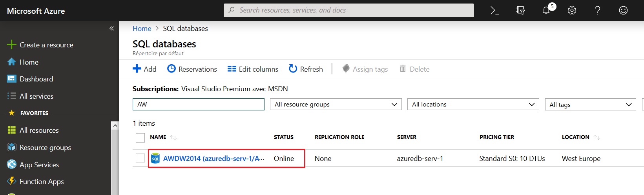Open Dashboard in sidebar
This screenshot has width=644, height=195.
coord(31,79)
